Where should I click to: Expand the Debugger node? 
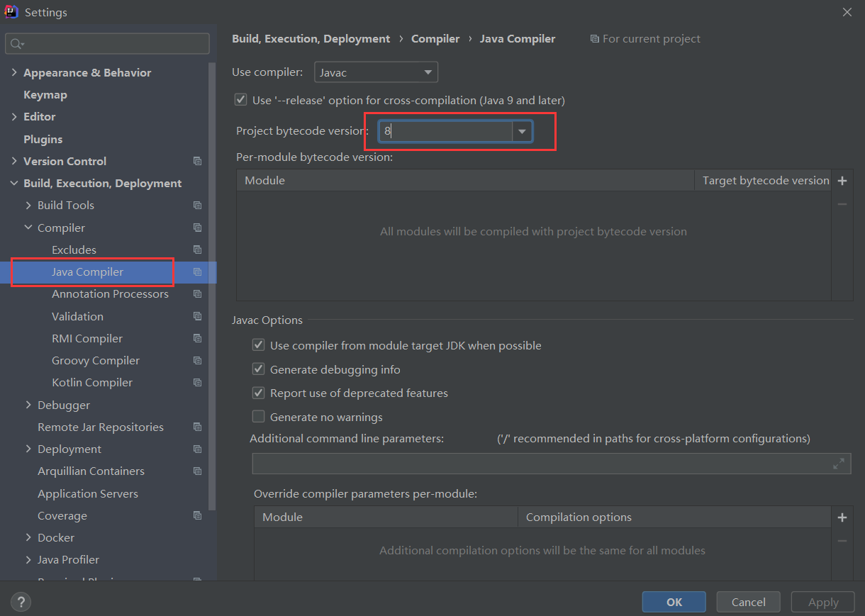click(x=28, y=405)
